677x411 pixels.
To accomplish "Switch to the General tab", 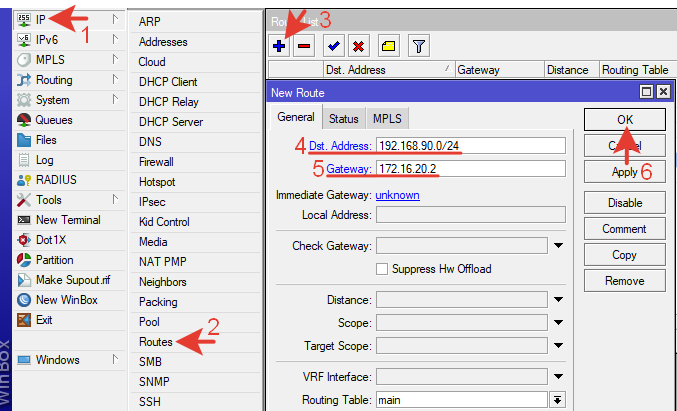I will point(296,117).
